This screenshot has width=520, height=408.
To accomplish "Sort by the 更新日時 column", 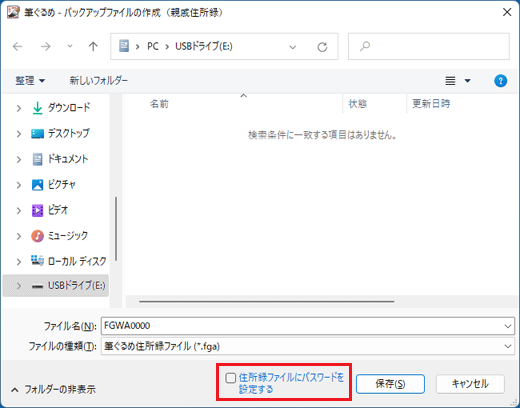I will point(431,104).
